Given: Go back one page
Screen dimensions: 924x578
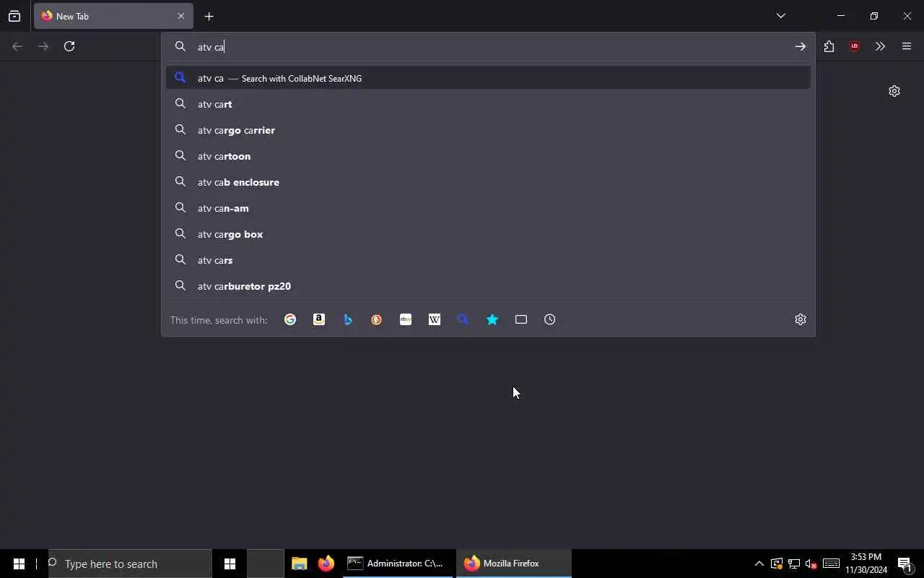Looking at the screenshot, I should pos(17,46).
